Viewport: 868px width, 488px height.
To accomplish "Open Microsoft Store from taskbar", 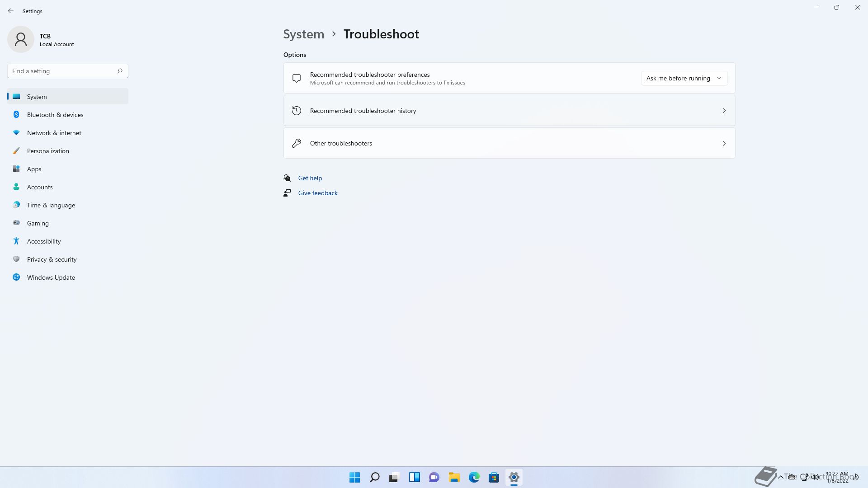I will coord(494,477).
